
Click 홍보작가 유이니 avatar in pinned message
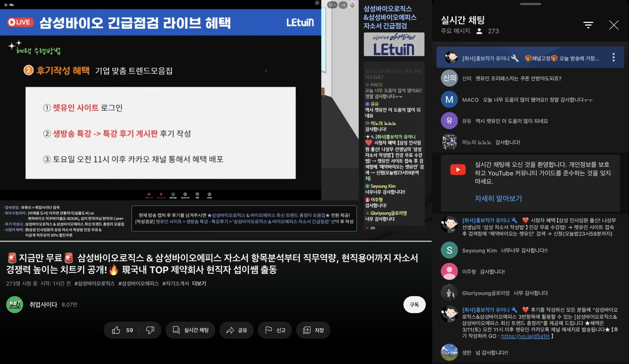(451, 57)
